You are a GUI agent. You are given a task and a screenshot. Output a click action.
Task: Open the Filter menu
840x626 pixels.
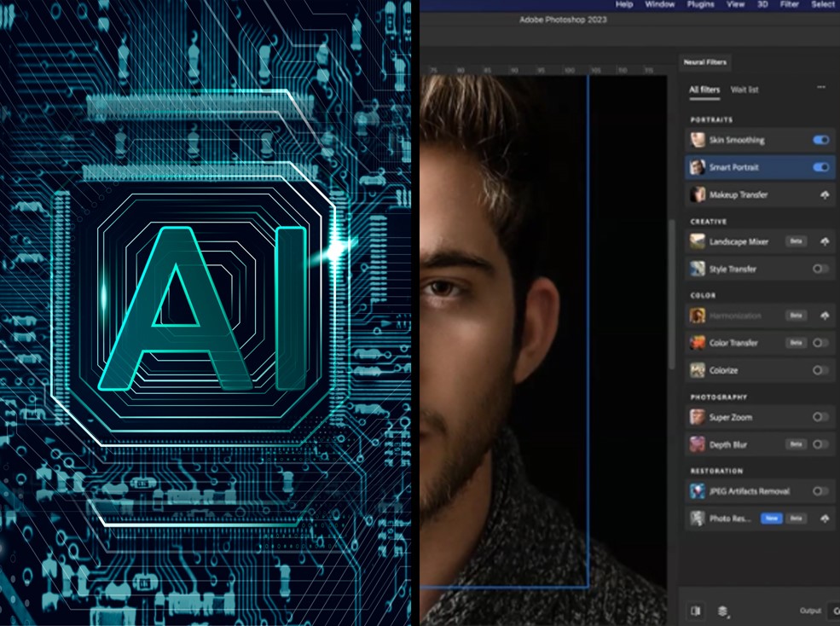pos(789,4)
